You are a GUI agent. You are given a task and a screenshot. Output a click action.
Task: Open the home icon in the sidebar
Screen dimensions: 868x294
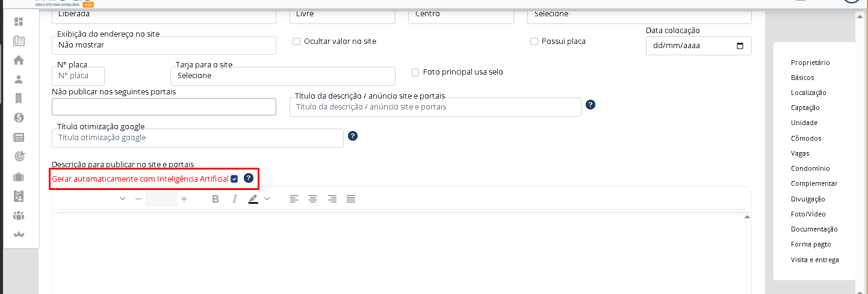pos(19,60)
